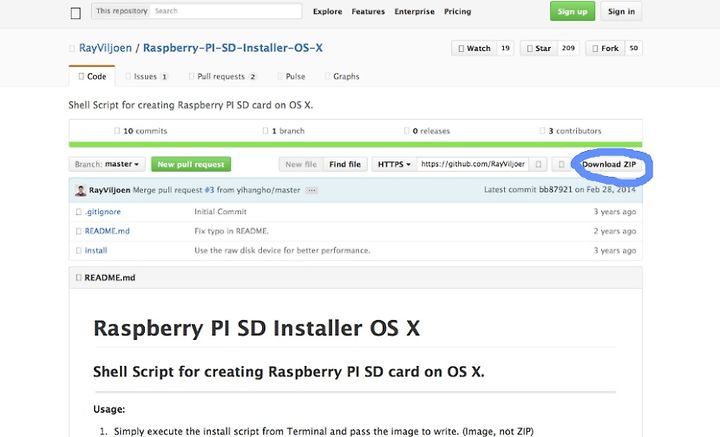Click the Raspberry PI SD Installer OS X heading
The height and width of the screenshot is (437, 720).
tap(256, 328)
